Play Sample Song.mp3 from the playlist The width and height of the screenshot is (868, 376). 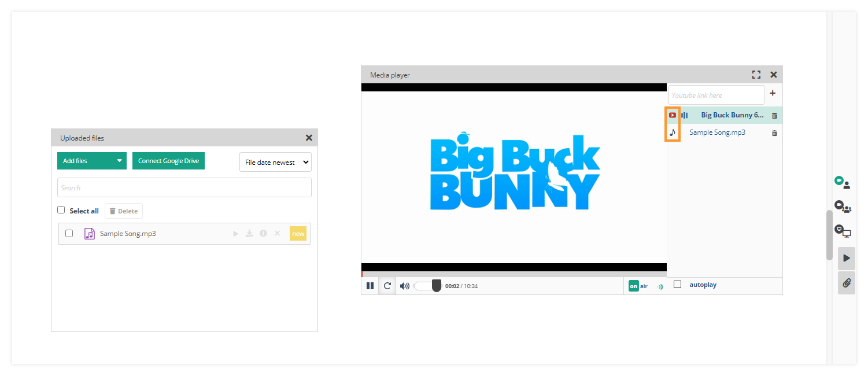(717, 132)
